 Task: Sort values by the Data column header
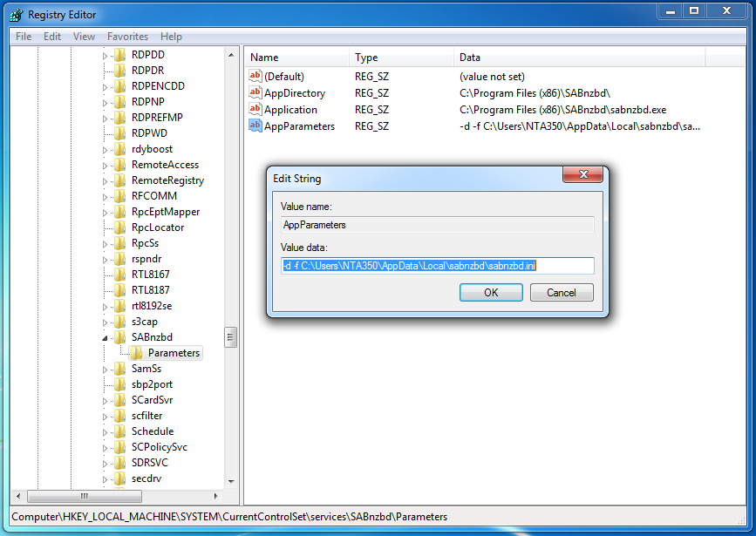coord(580,58)
